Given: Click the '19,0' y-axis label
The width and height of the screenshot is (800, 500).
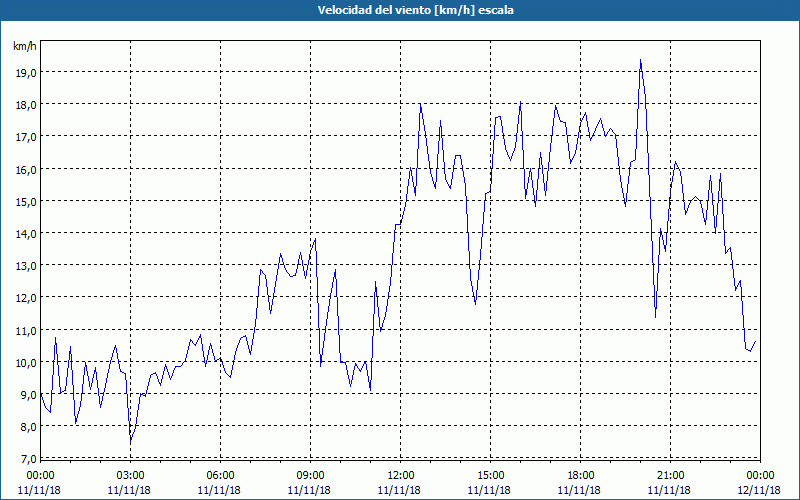Looking at the screenshot, I should [26, 72].
